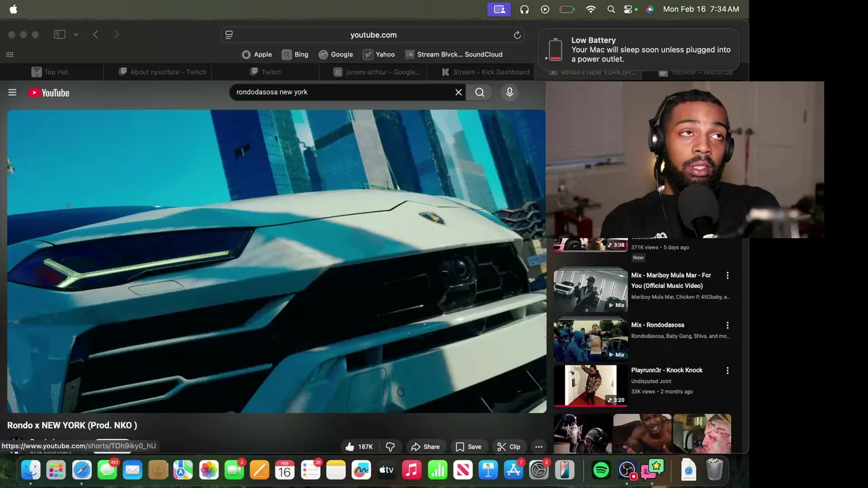The height and width of the screenshot is (488, 868).
Task: Open page menu icon in address bar
Action: [229, 35]
